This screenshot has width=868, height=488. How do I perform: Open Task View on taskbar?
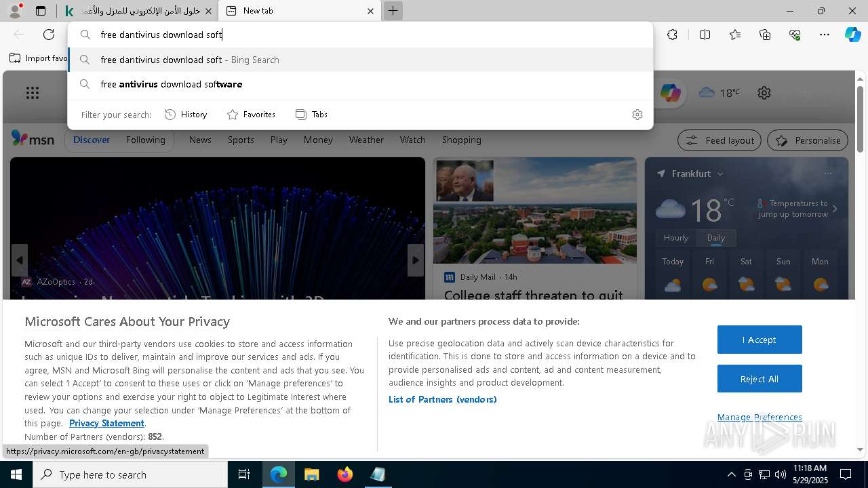[x=244, y=474]
